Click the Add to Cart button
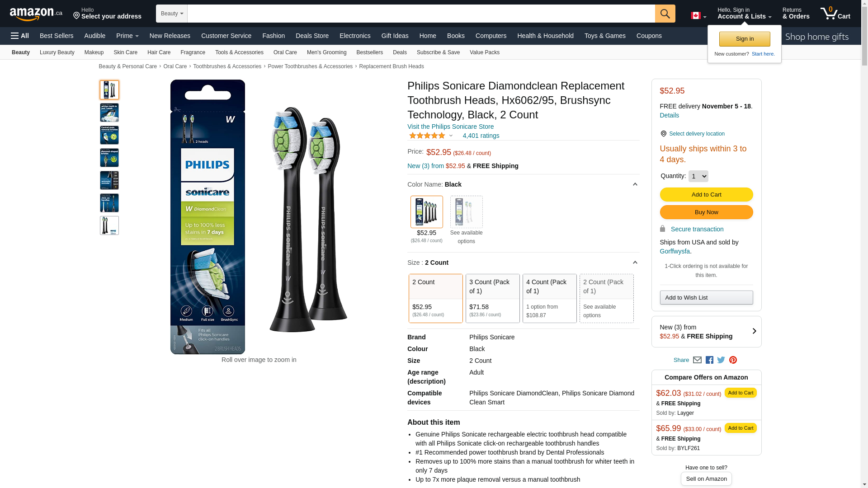 [706, 195]
